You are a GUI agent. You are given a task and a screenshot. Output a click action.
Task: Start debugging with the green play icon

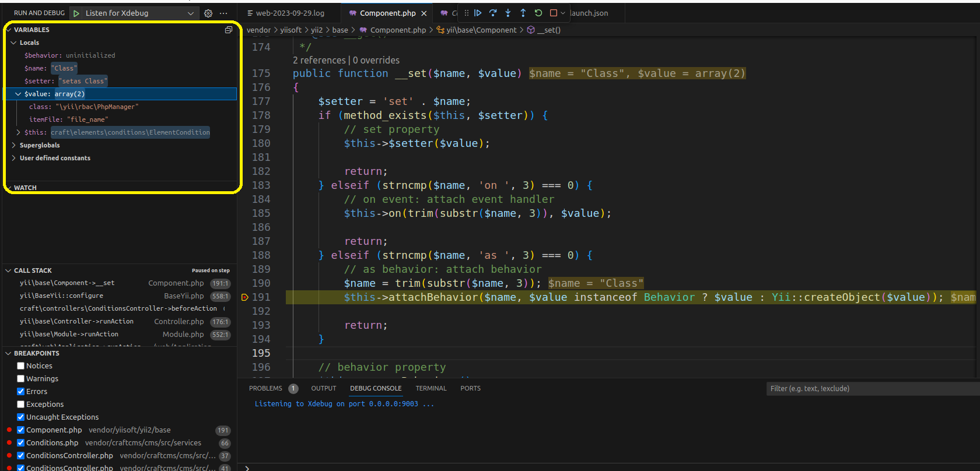76,13
